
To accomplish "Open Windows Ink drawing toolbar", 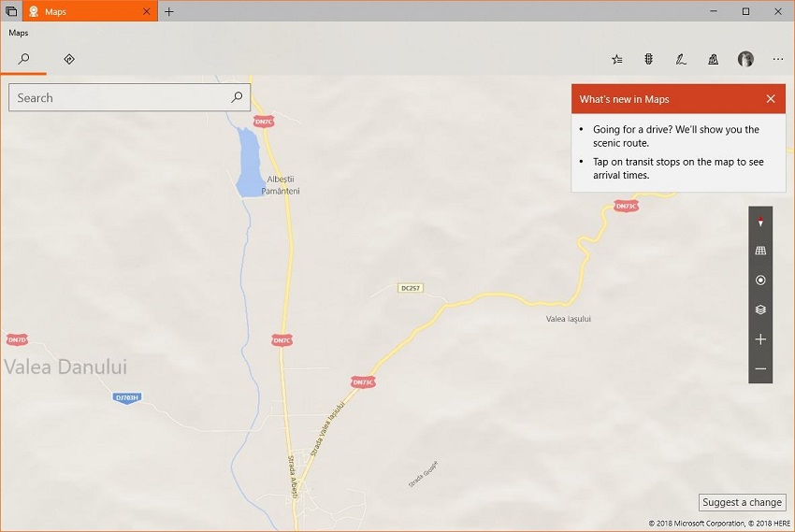I will pyautogui.click(x=681, y=59).
